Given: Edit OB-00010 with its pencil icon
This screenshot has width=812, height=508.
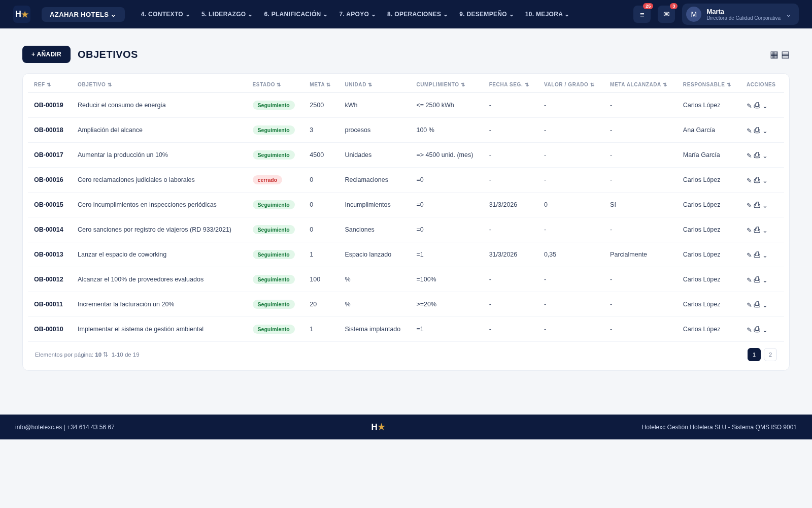Looking at the screenshot, I should pos(749,330).
